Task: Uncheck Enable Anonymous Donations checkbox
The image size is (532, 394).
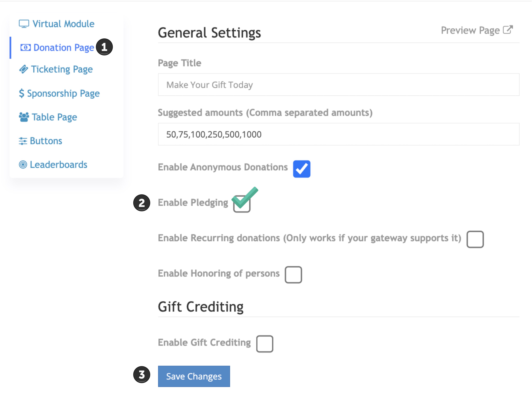Action: tap(301, 169)
